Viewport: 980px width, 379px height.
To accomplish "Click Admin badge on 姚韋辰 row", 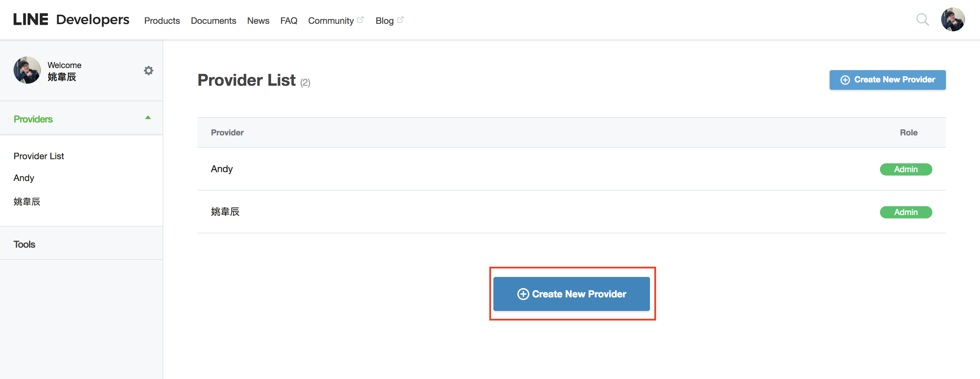I will (x=906, y=212).
